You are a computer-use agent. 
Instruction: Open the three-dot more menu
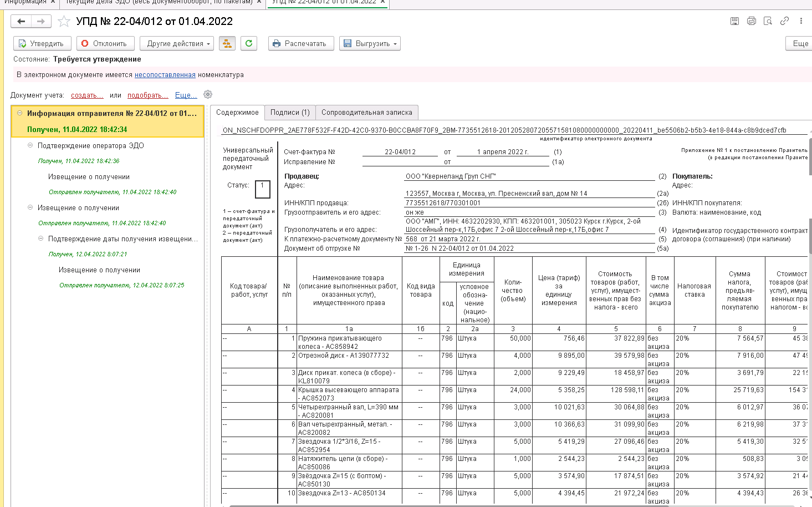click(801, 21)
